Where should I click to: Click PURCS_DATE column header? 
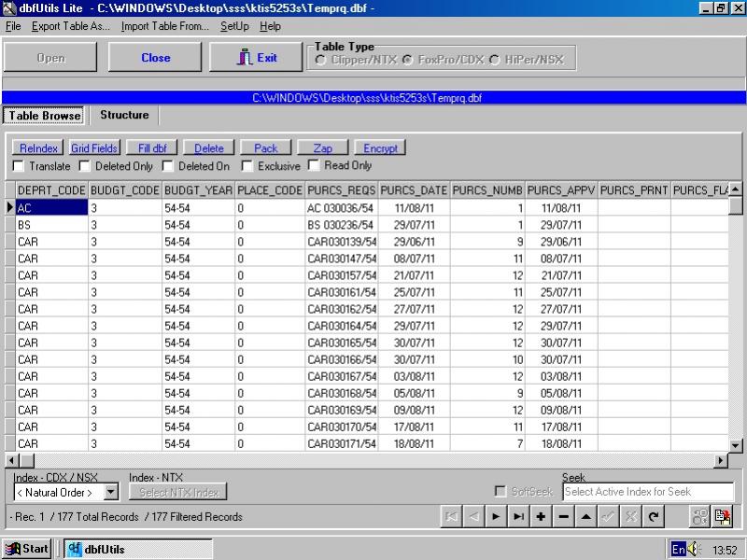click(414, 190)
